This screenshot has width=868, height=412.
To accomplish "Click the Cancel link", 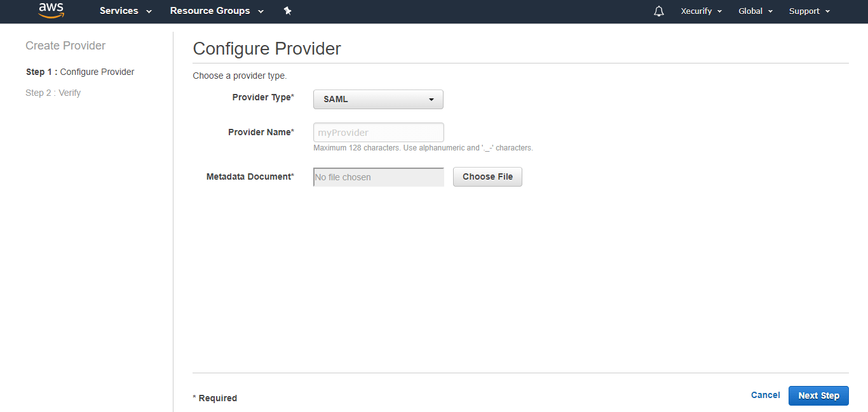I will pos(765,395).
